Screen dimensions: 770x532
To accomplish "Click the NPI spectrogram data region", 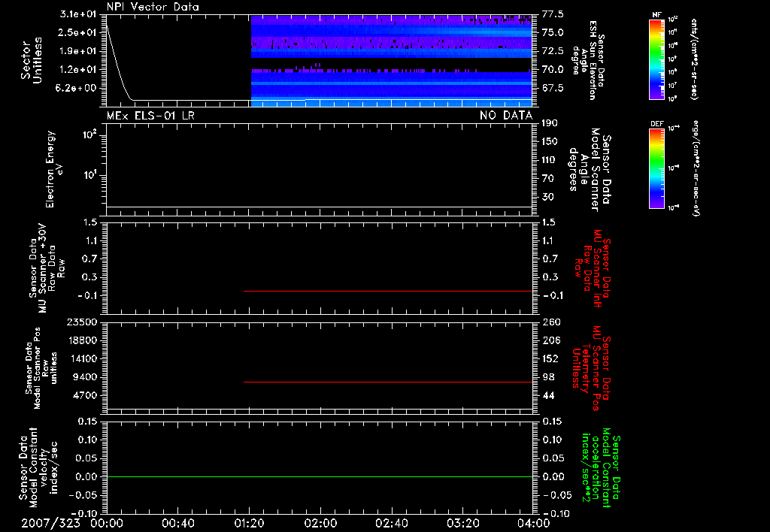I will coord(391,61).
